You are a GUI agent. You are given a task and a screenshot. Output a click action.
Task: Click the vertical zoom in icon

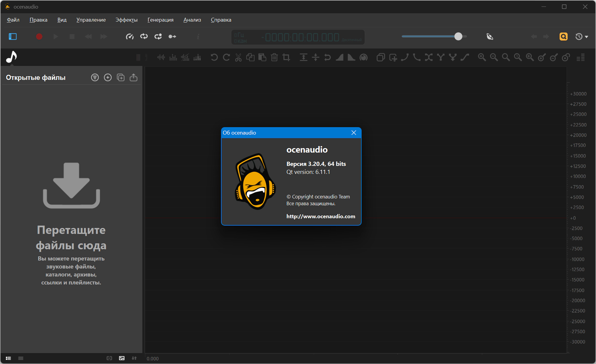coord(542,57)
